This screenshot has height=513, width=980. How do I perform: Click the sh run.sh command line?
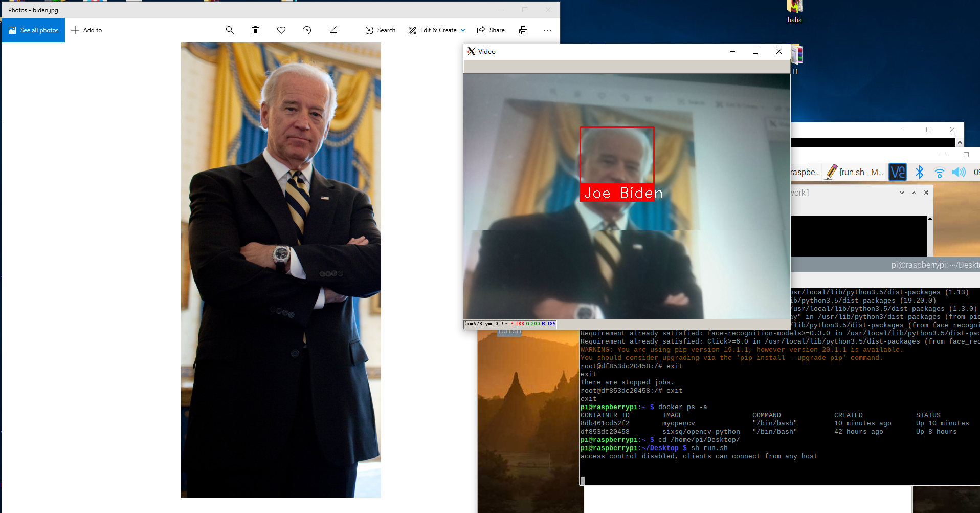click(x=654, y=448)
